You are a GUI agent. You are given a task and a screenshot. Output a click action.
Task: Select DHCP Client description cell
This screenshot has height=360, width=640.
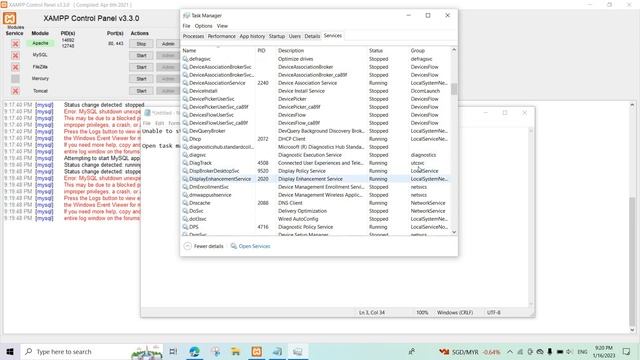292,139
